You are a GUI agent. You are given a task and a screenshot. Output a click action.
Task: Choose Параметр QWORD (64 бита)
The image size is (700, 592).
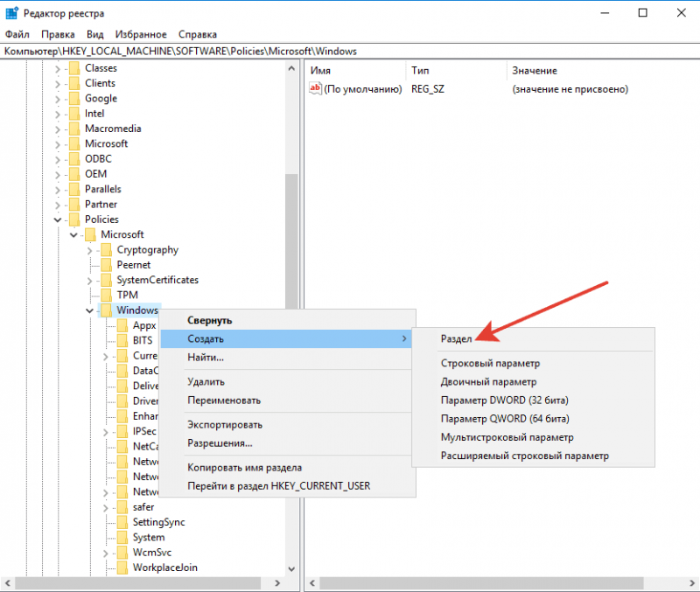tap(533, 419)
